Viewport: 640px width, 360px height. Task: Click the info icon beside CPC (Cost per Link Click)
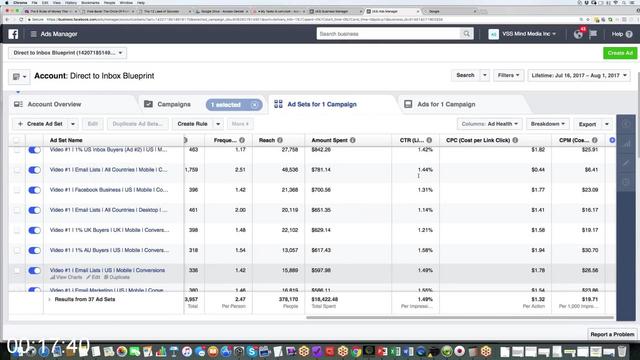click(515, 140)
